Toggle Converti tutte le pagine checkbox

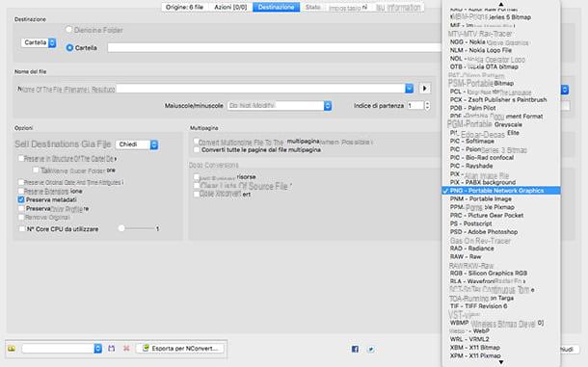(197, 150)
